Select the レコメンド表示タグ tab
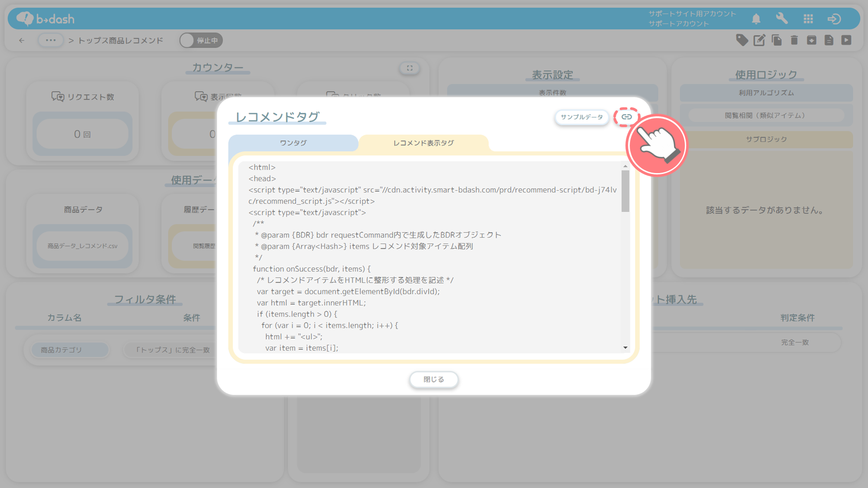Image resolution: width=868 pixels, height=488 pixels. 424,143
